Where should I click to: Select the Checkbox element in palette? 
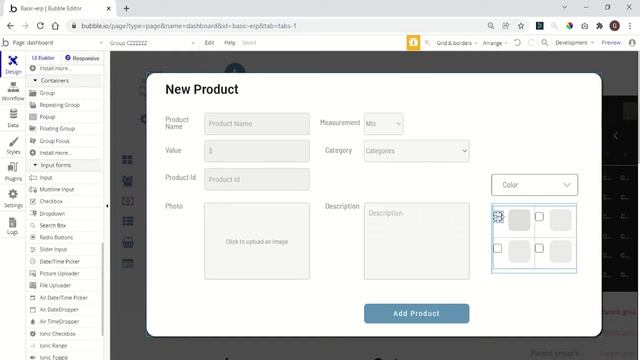[51, 201]
